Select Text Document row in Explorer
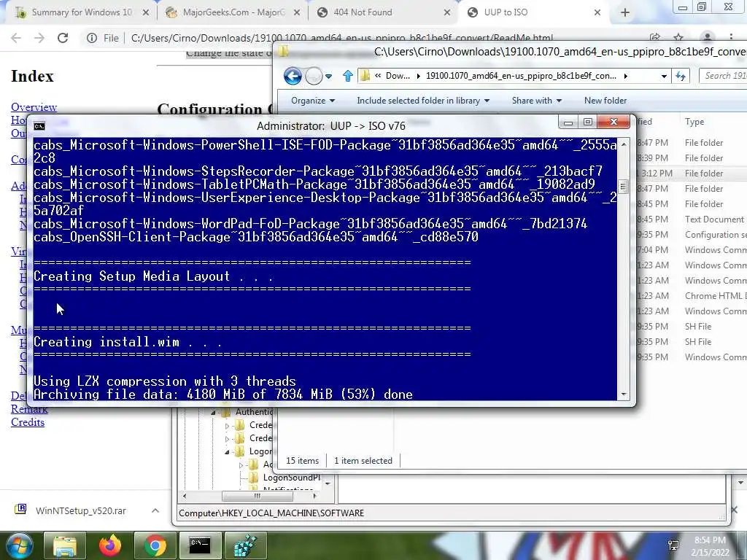 (x=692, y=219)
